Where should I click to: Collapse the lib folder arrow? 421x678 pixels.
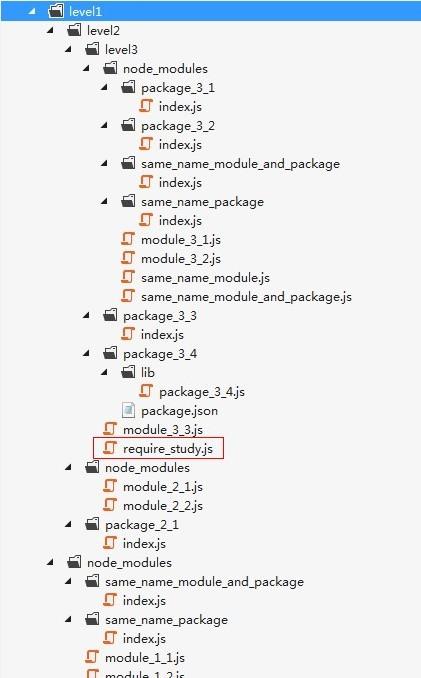click(x=104, y=372)
